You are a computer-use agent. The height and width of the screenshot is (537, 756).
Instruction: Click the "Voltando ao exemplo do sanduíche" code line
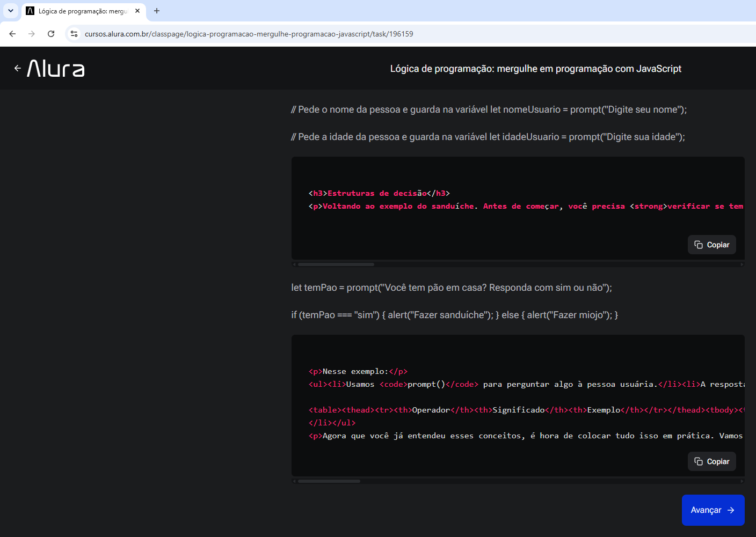(526, 206)
